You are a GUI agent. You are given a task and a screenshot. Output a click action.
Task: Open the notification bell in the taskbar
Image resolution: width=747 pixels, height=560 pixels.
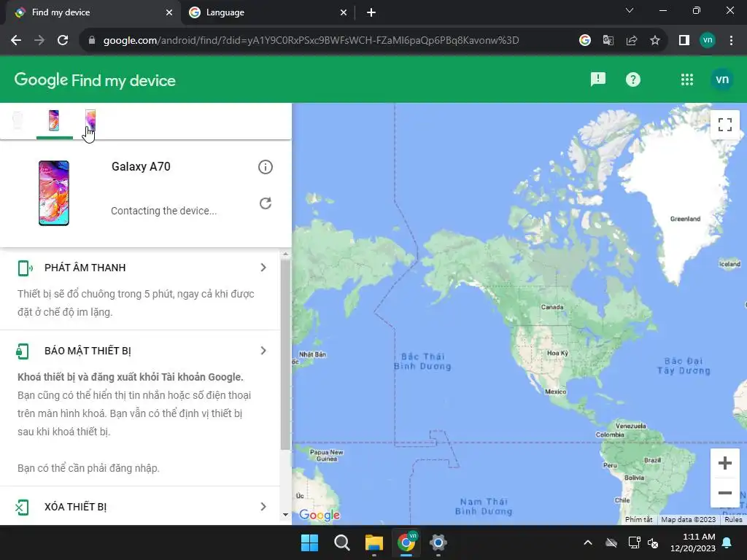pos(727,542)
